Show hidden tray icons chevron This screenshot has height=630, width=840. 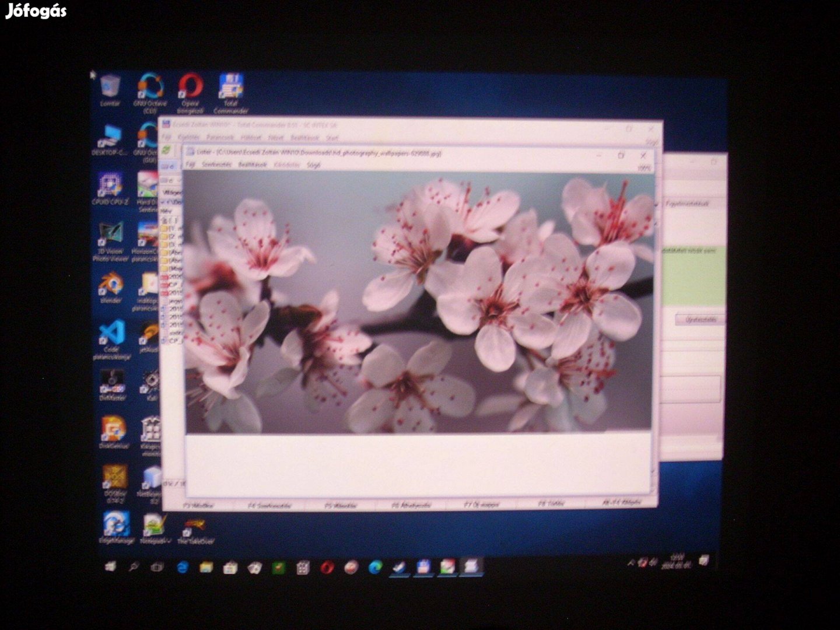(x=631, y=563)
